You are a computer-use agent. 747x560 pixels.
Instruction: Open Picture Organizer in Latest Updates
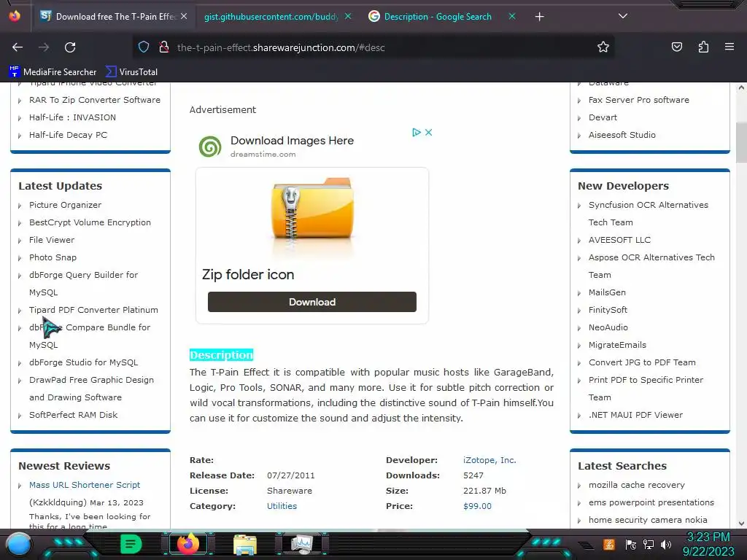coord(65,205)
